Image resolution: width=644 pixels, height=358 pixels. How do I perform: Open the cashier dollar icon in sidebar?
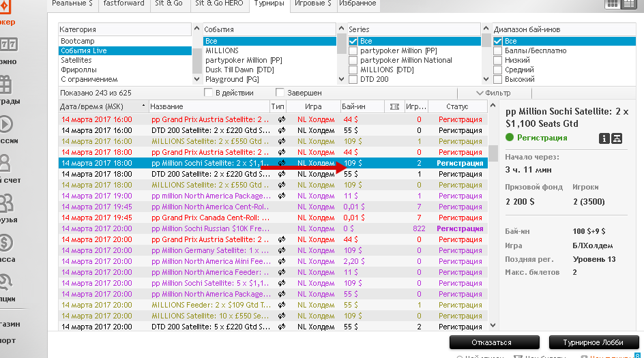click(6, 243)
